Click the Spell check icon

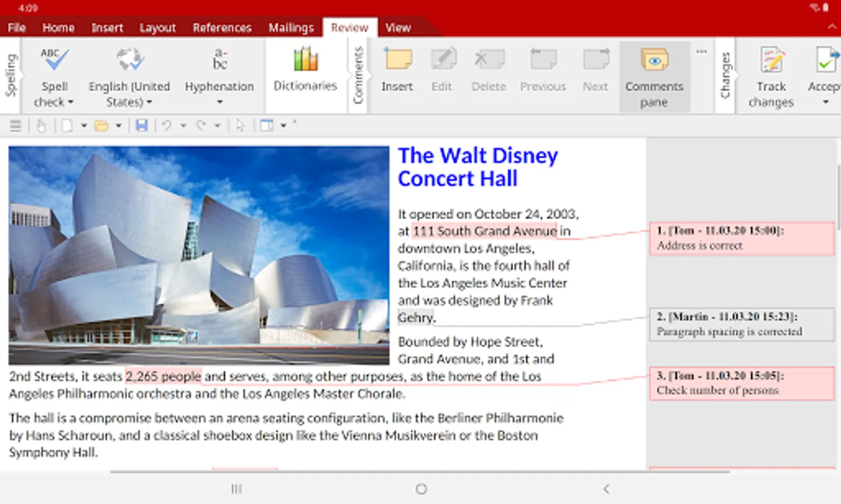[54, 60]
